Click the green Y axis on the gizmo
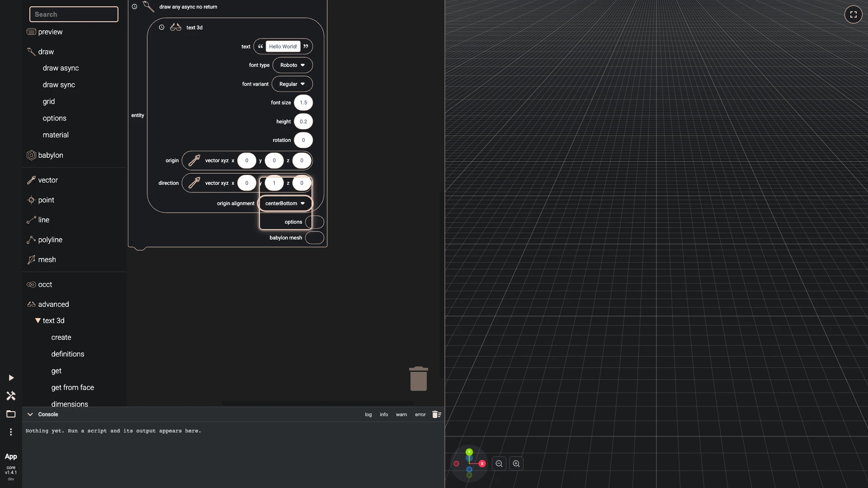The image size is (868, 488). [x=469, y=452]
